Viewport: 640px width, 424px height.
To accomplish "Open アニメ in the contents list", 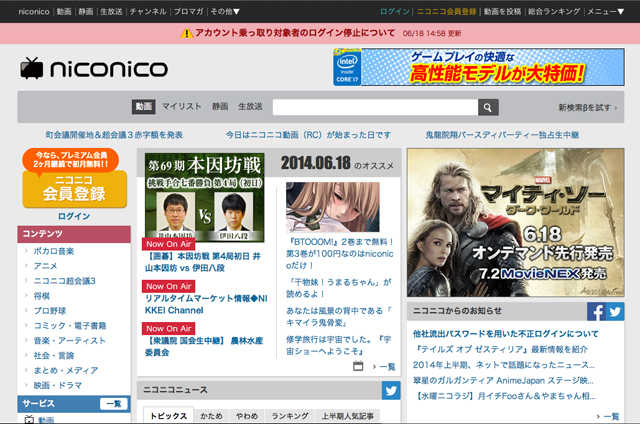I will 45,266.
